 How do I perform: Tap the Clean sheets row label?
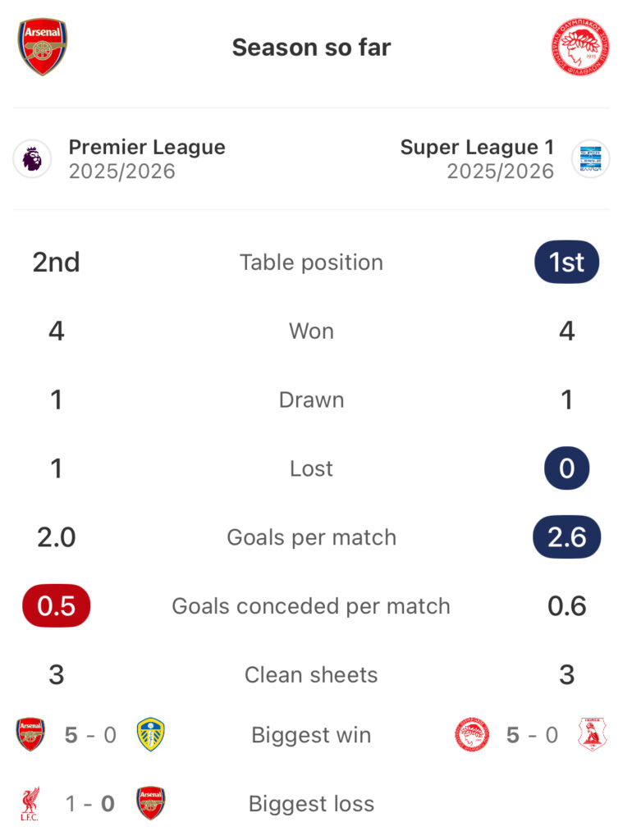311,675
